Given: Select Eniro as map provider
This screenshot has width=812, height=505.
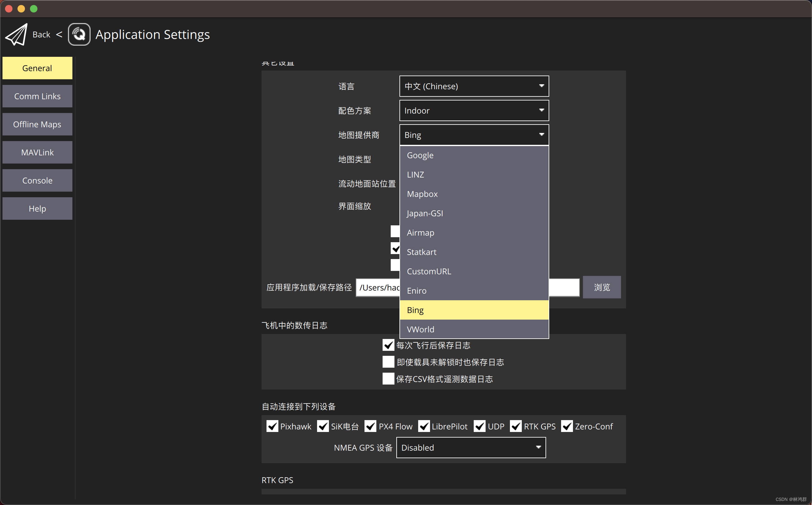Looking at the screenshot, I should 474,291.
